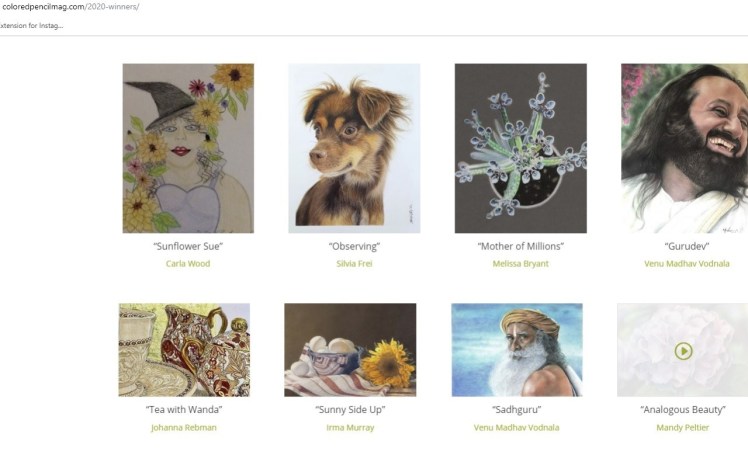Click the play icon on Analogous Beauty

pos(683,352)
